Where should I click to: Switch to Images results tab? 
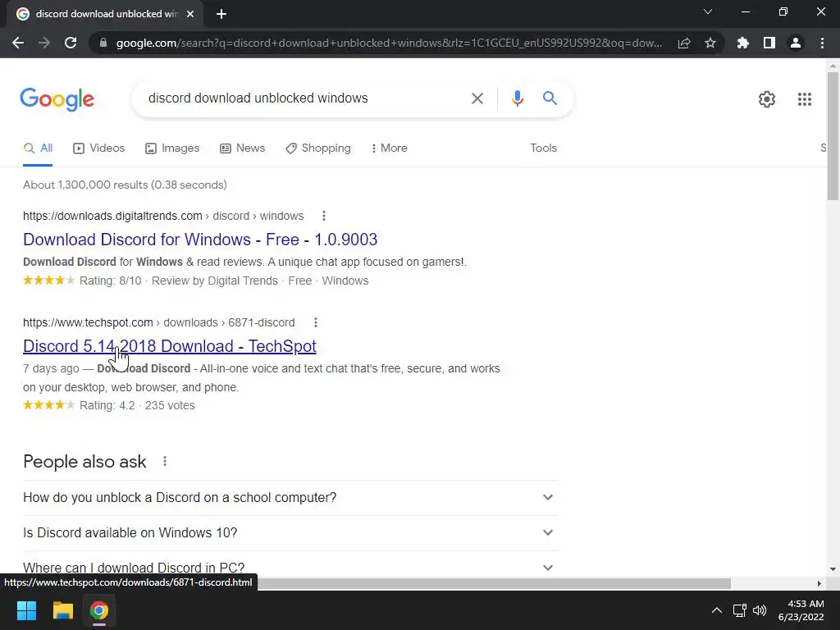coord(172,148)
